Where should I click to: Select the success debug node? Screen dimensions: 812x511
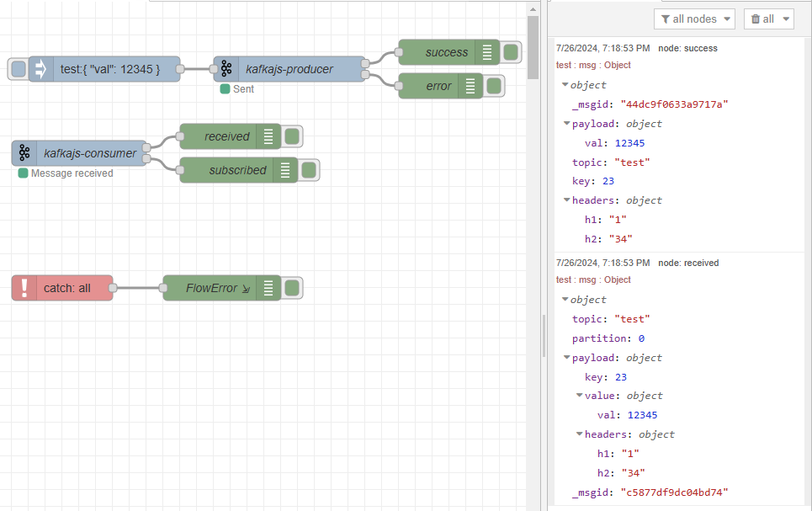tap(449, 52)
